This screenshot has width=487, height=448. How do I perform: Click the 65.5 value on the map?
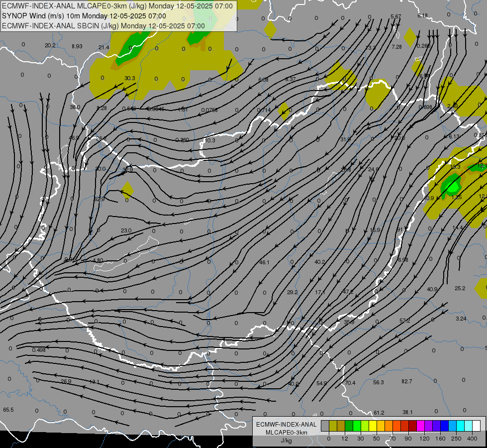pyautogui.click(x=8, y=410)
